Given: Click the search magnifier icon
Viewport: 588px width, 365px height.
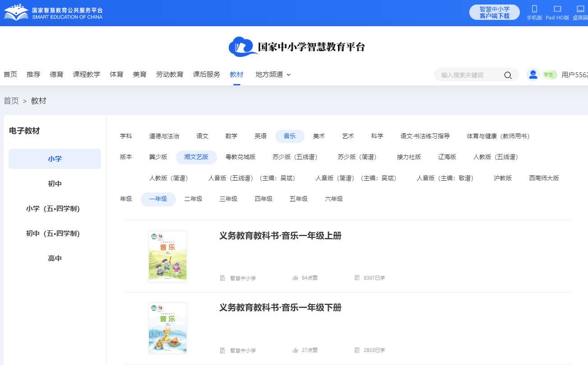Looking at the screenshot, I should [x=508, y=75].
